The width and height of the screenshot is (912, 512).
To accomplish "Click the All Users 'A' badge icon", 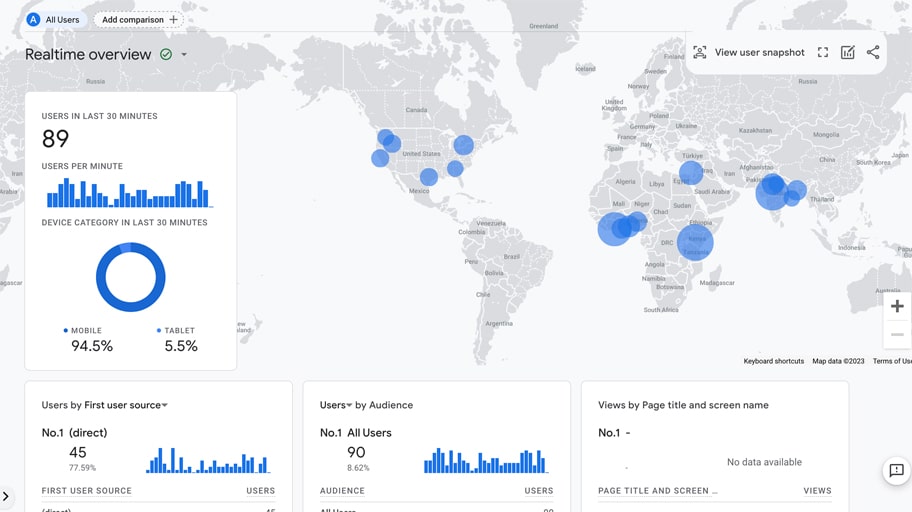I will click(x=33, y=20).
